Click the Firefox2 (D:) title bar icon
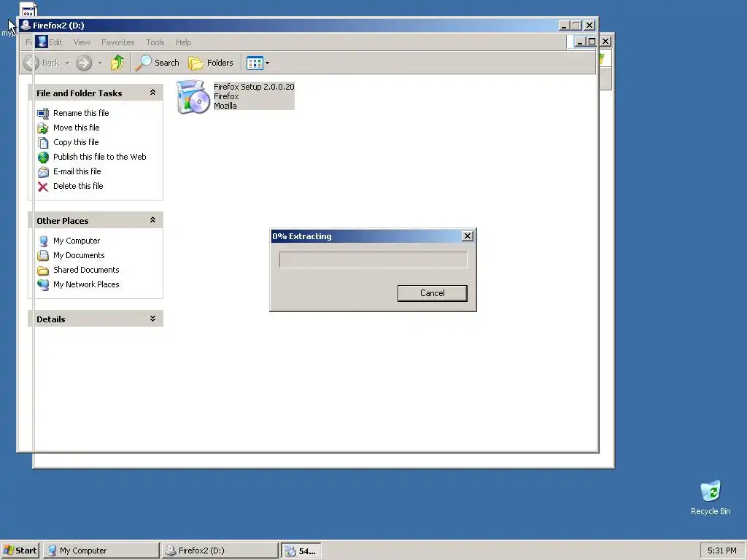 (26, 26)
